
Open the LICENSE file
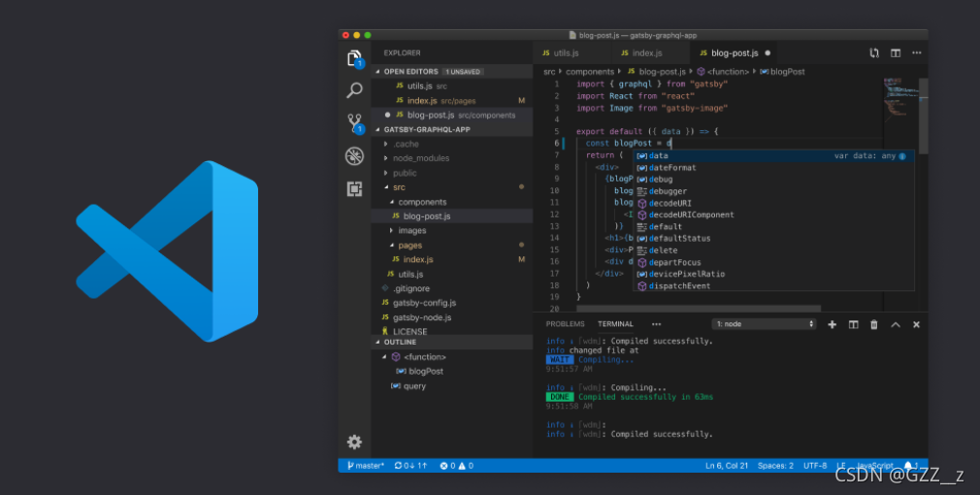coord(452,331)
